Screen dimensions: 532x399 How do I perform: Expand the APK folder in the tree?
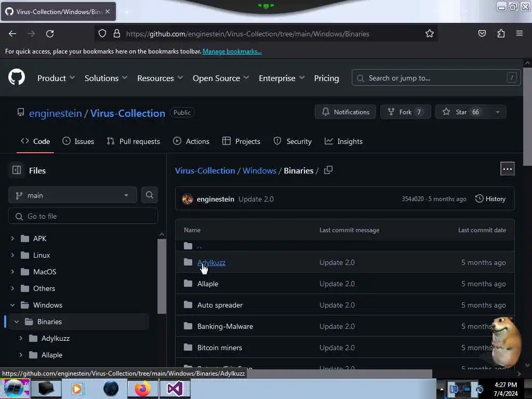(x=12, y=238)
